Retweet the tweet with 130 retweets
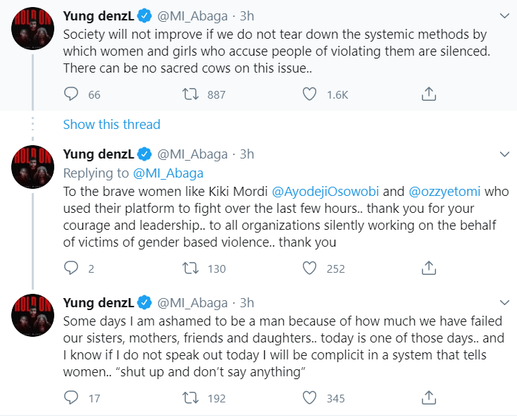The image size is (517, 420). click(x=189, y=268)
